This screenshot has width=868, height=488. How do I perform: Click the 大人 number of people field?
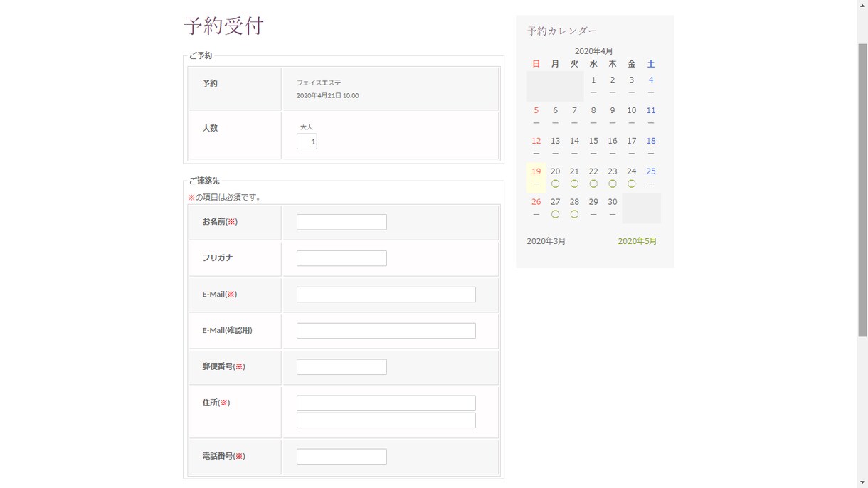307,142
